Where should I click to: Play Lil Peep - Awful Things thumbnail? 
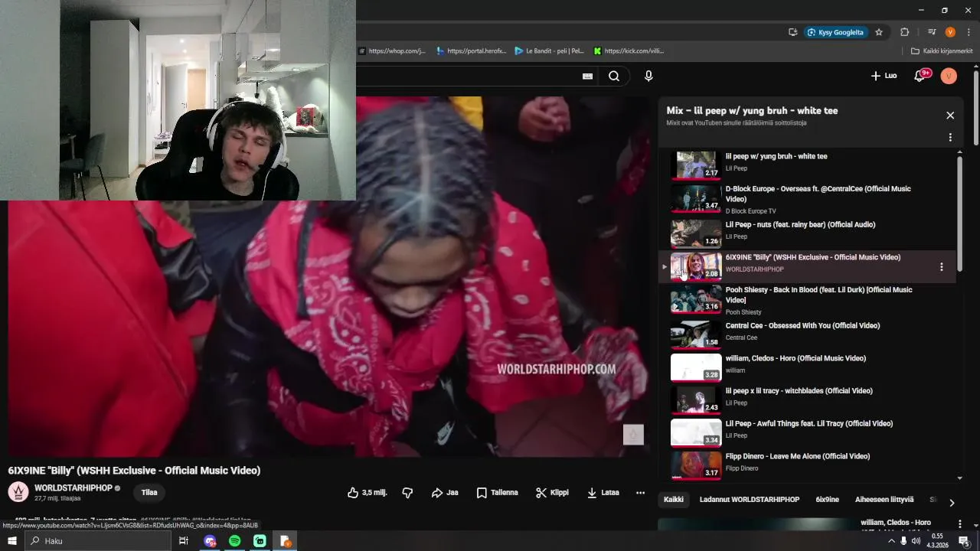(x=696, y=432)
